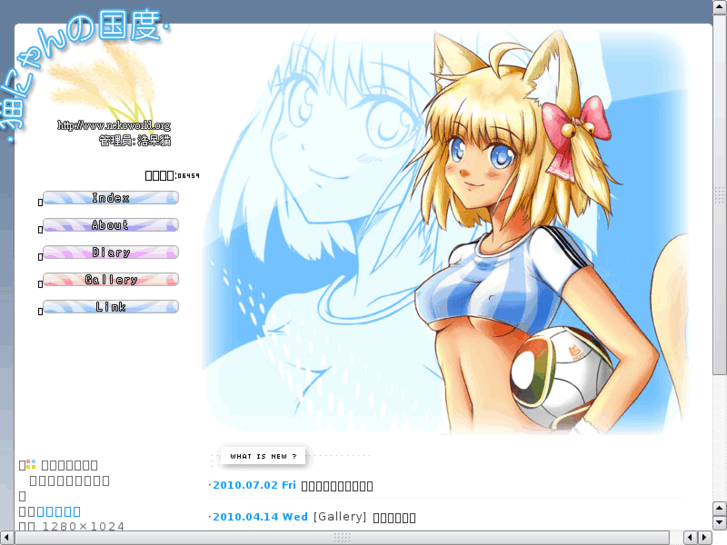Click the outer vertical scrollbar up arrow
Image resolution: width=727 pixels, height=545 pixels.
(719, 7)
